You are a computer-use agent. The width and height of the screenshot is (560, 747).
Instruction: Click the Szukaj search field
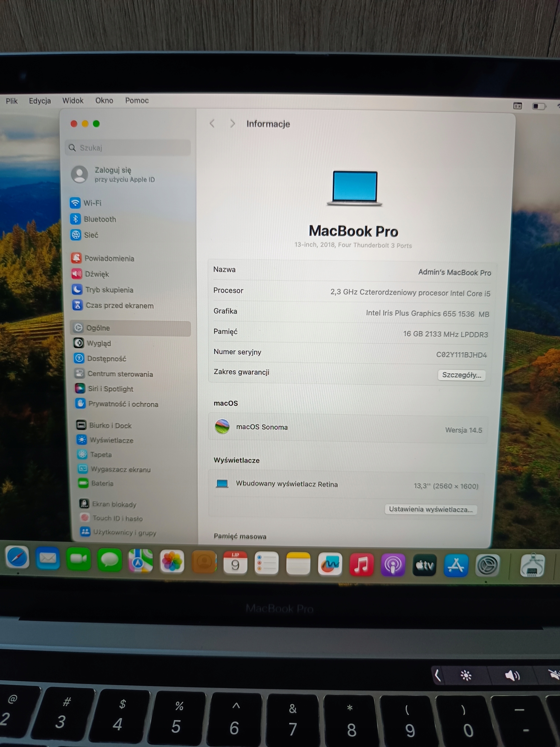[x=128, y=148]
